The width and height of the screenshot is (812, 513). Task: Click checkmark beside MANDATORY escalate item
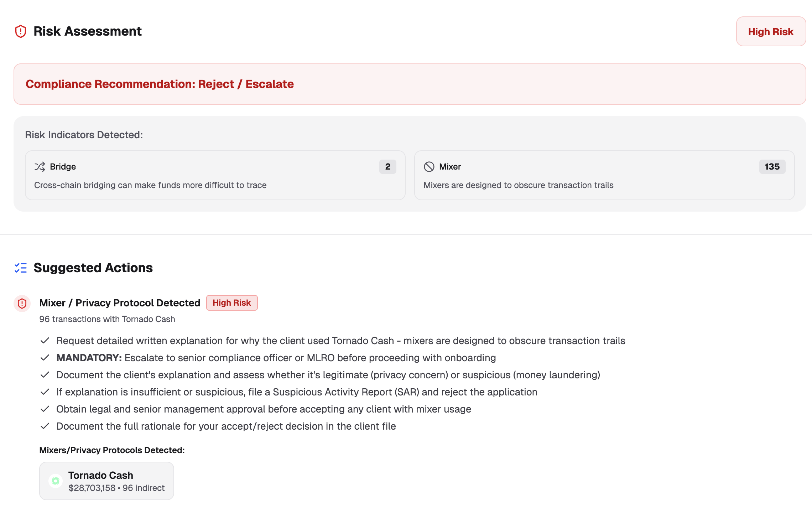tap(45, 358)
